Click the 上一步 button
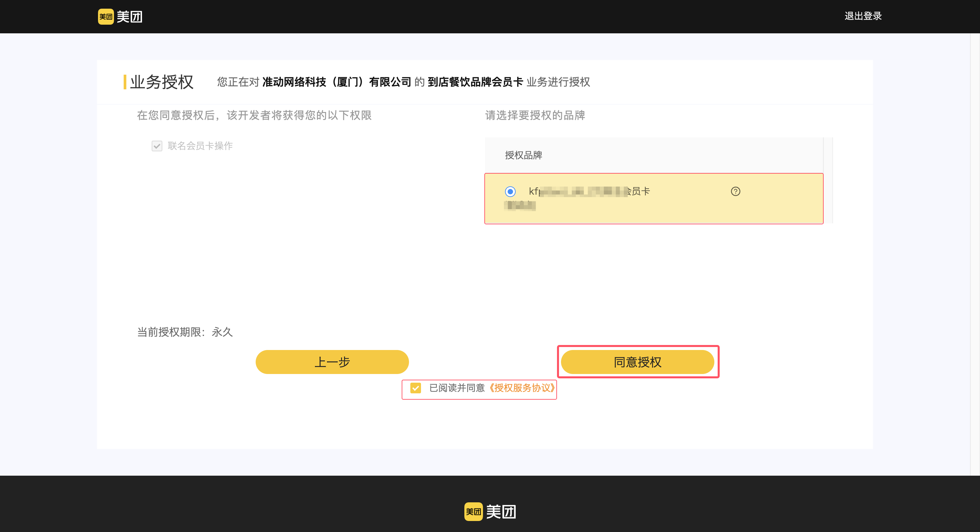The height and width of the screenshot is (532, 980). pyautogui.click(x=332, y=362)
